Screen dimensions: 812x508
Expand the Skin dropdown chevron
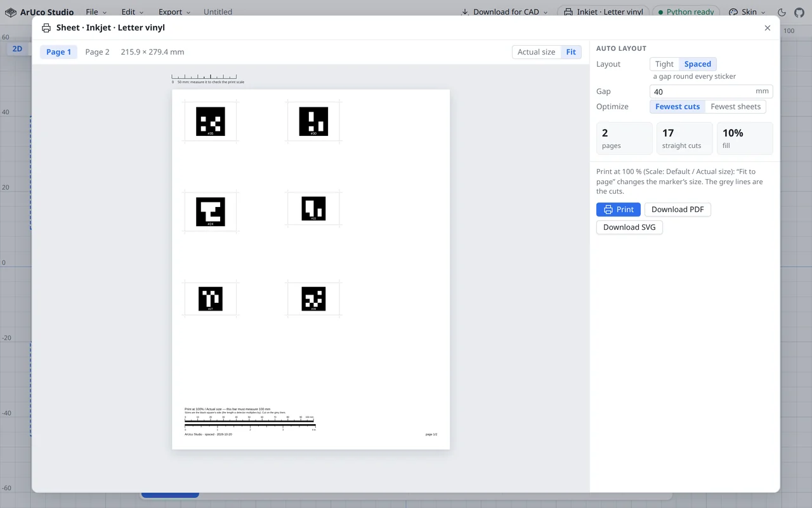763,12
